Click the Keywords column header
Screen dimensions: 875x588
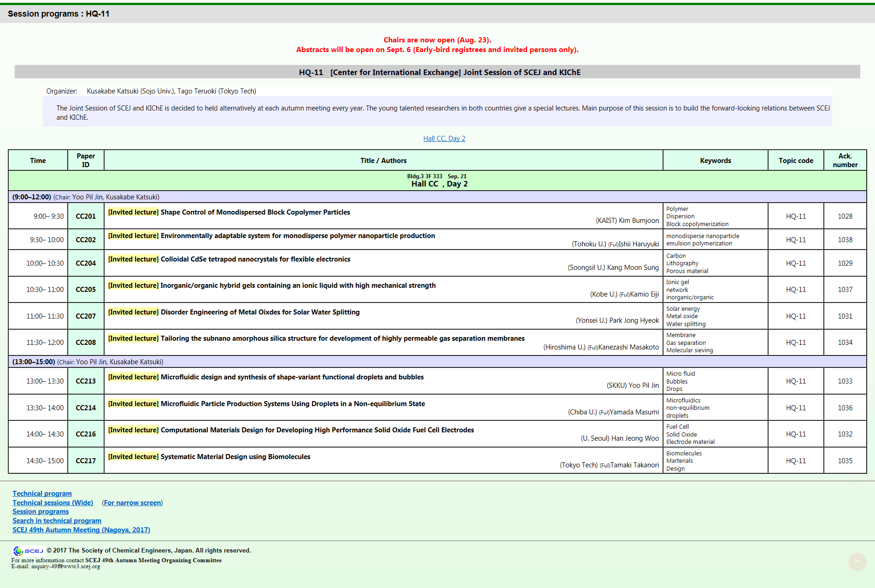point(715,161)
